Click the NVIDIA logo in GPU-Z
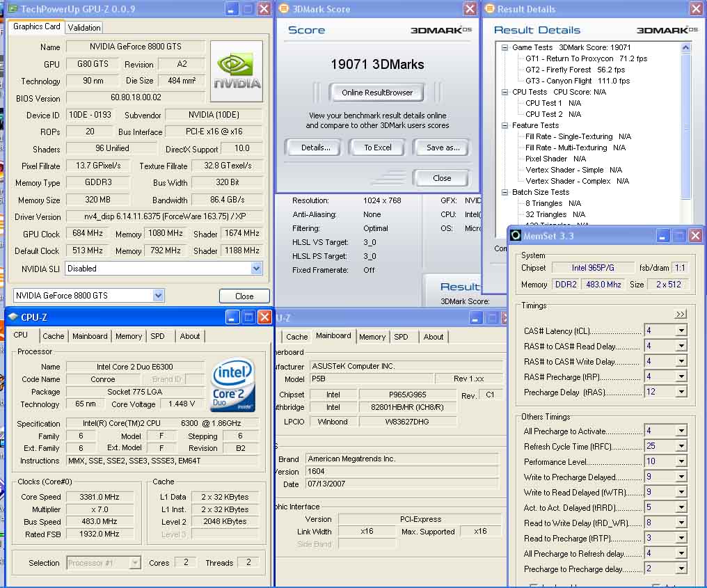The height and width of the screenshot is (588, 707). (237, 71)
